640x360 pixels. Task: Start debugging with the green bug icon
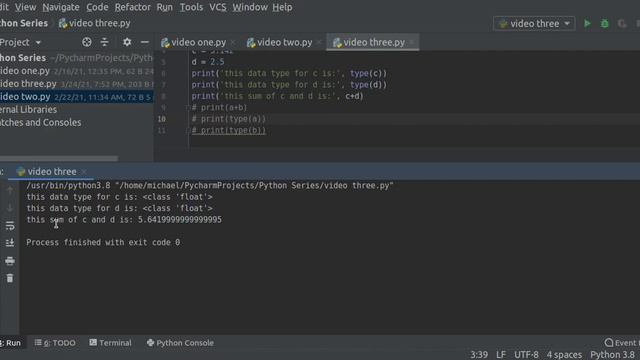[x=604, y=24]
